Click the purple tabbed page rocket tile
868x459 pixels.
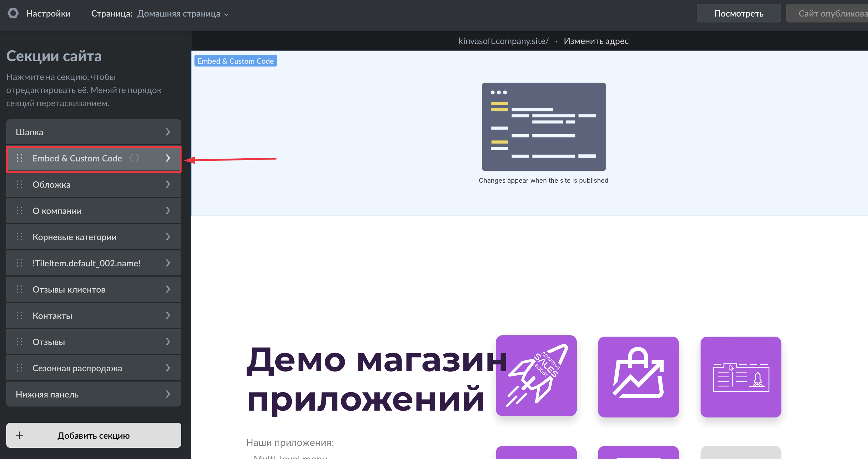point(741,377)
